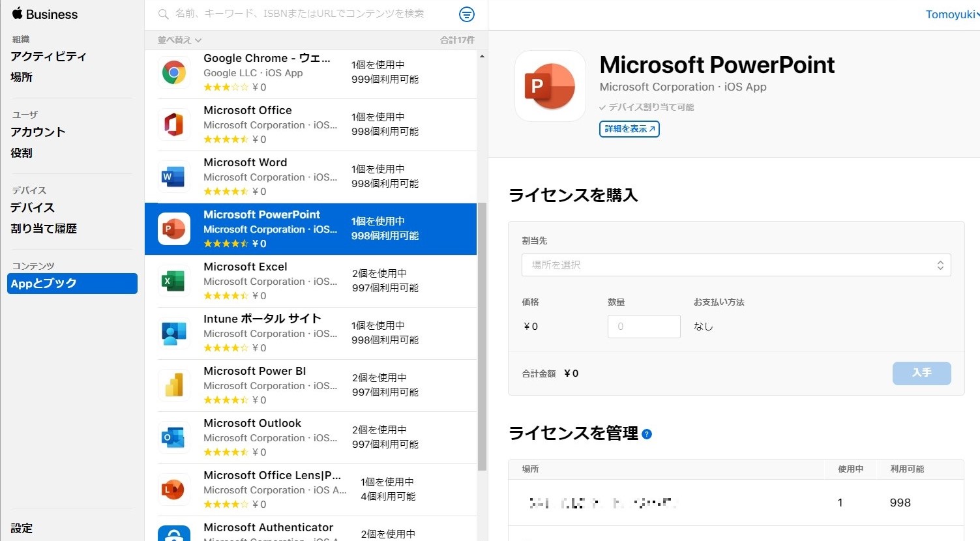Viewport: 980px width, 541px height.
Task: Click the Microsoft Authenticator app icon
Action: pos(174,533)
